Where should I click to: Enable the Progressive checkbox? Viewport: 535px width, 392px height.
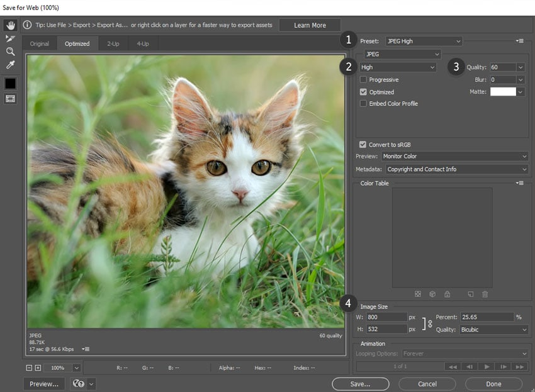pos(363,80)
